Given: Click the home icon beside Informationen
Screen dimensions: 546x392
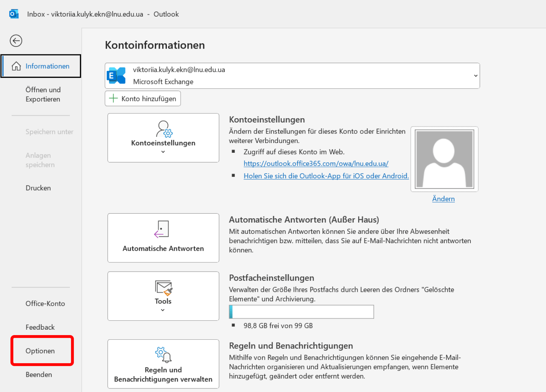Looking at the screenshot, I should tap(16, 66).
